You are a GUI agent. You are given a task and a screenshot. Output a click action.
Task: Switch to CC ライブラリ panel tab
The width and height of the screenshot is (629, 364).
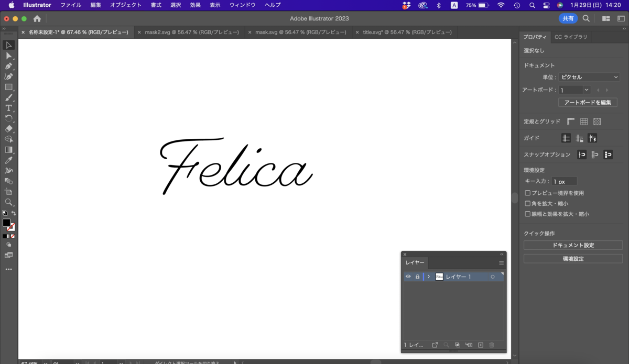pyautogui.click(x=571, y=37)
